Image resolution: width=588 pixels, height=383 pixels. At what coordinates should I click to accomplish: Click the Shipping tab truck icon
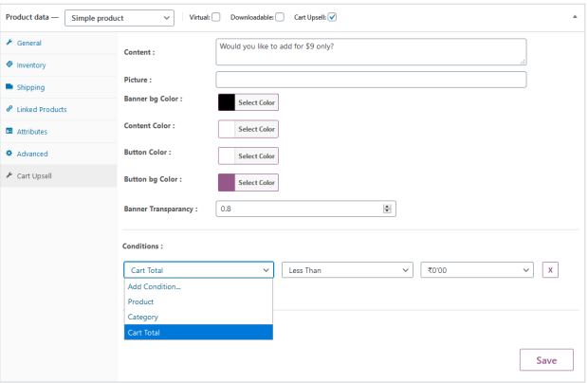click(9, 87)
